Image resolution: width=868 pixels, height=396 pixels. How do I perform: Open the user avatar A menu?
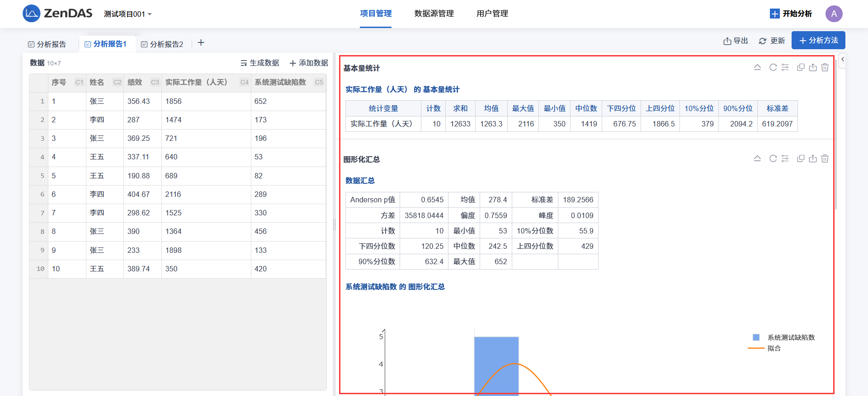coord(834,14)
